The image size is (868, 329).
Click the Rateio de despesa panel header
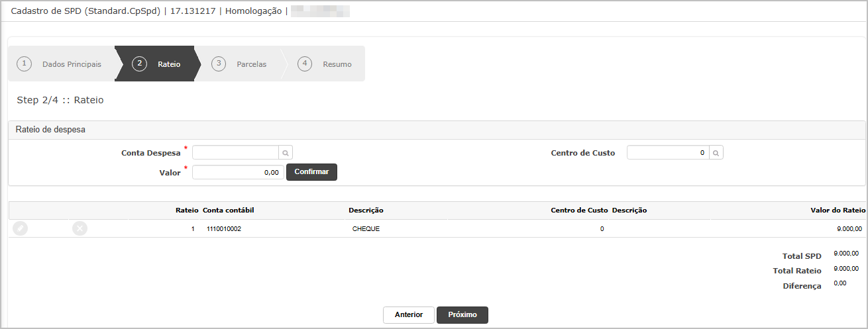[x=50, y=130]
